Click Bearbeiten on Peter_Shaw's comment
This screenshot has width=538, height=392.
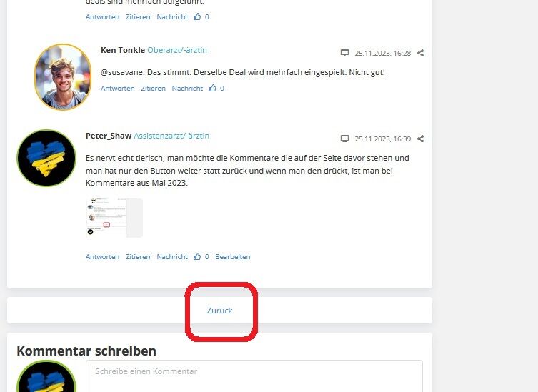click(233, 256)
